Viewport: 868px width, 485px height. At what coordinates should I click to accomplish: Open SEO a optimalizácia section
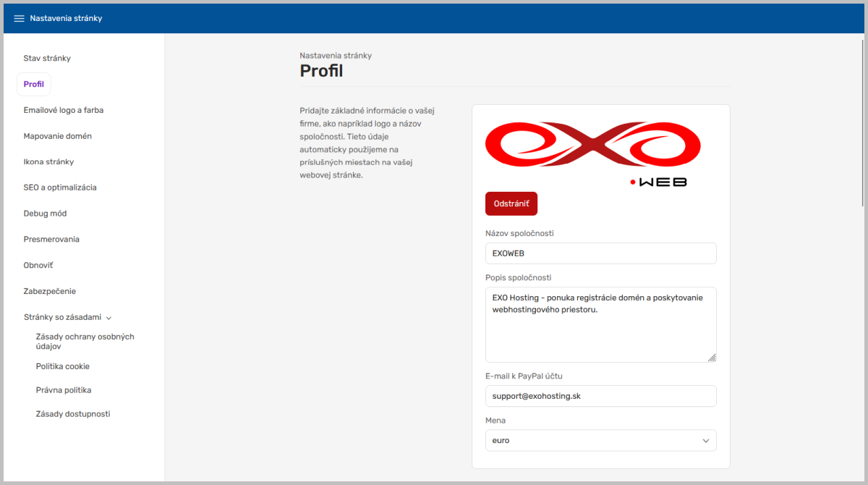(60, 187)
